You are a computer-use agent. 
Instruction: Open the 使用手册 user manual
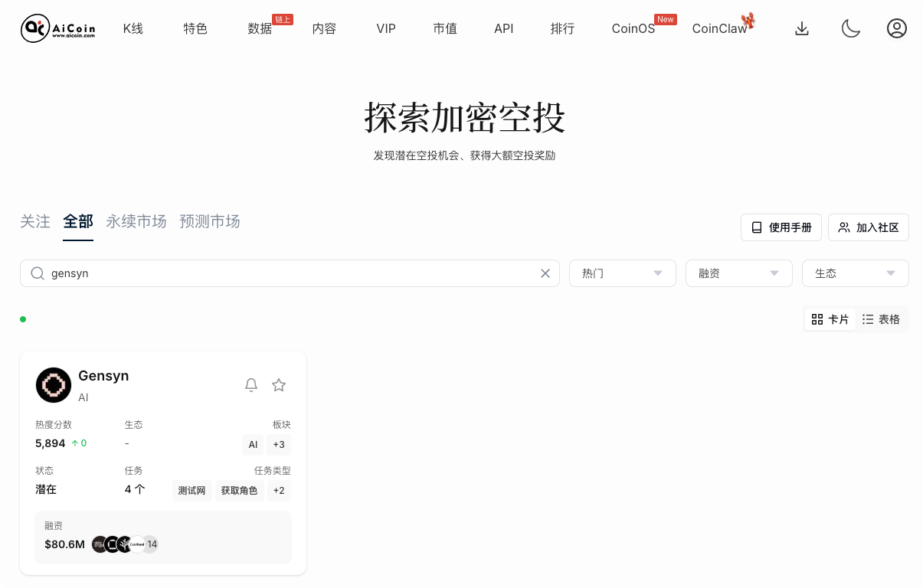(x=781, y=227)
